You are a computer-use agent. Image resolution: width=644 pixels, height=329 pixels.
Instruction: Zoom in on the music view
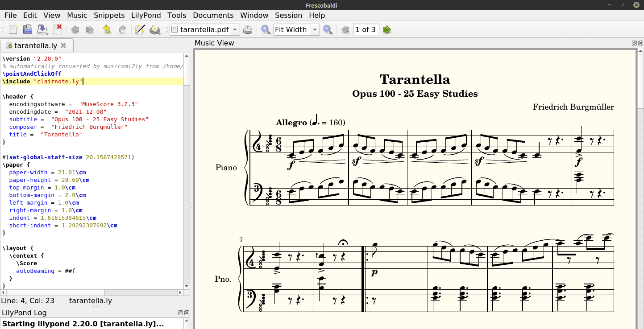266,29
